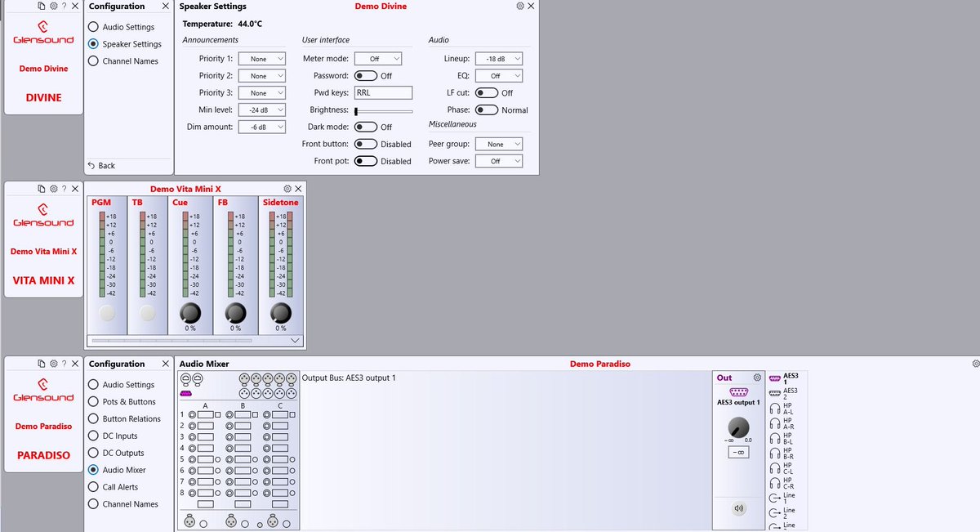Image resolution: width=980 pixels, height=532 pixels.
Task: Go Back in Divine Configuration panel
Action: [x=101, y=166]
